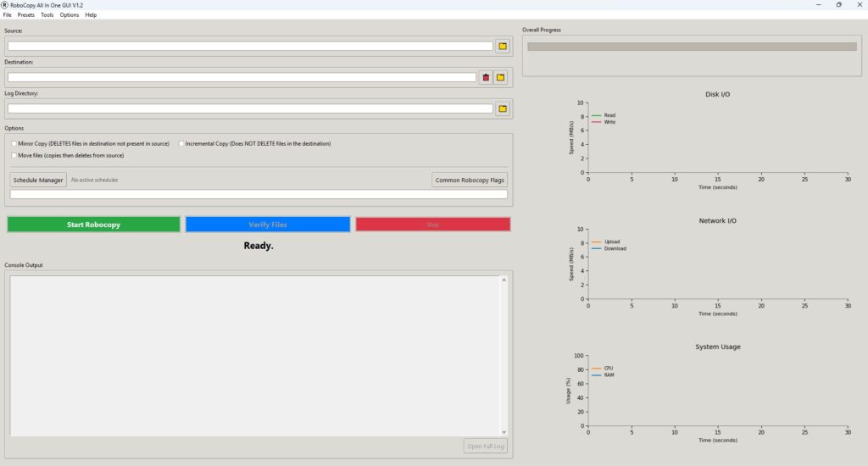Check the Move files option
Viewport: 868px width, 466px height.
(14, 156)
